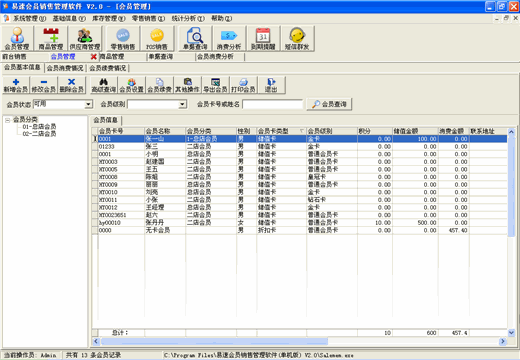Click 会员卡号 column header
Viewport: 520px width, 360px height.
(x=121, y=131)
